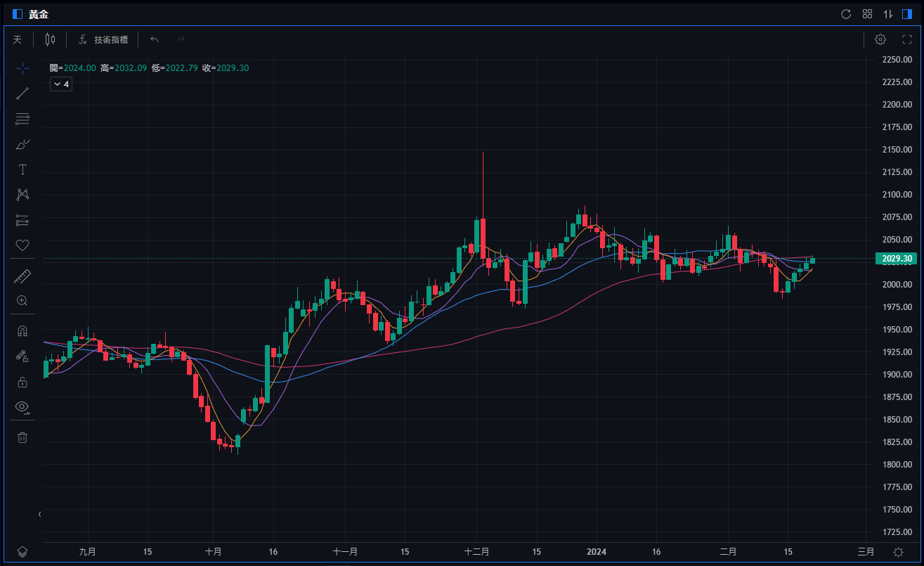924x566 pixels.
Task: Click the 2250.00 price level label
Action: [897, 60]
